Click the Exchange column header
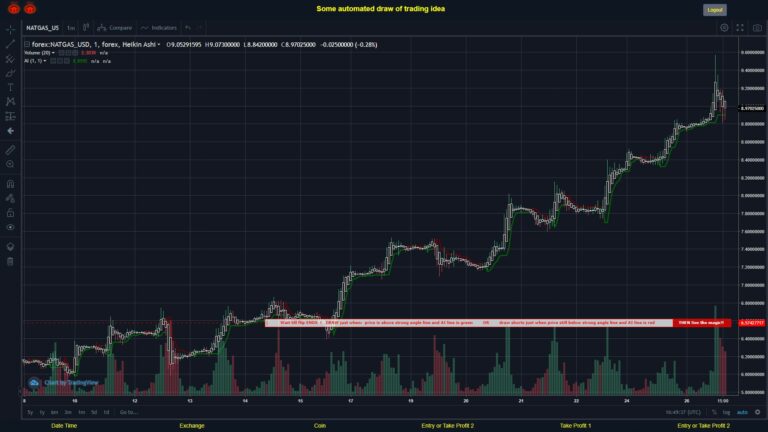Image resolution: width=768 pixels, height=432 pixels. (192, 426)
